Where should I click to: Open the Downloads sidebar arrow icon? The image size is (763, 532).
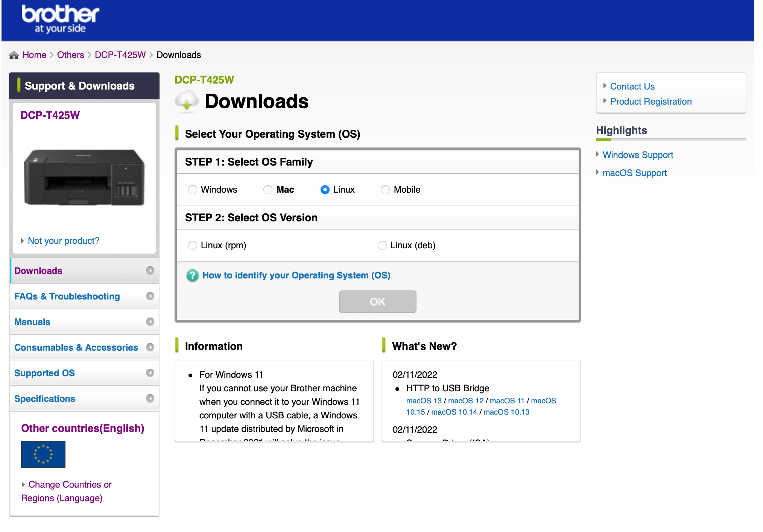(x=150, y=271)
